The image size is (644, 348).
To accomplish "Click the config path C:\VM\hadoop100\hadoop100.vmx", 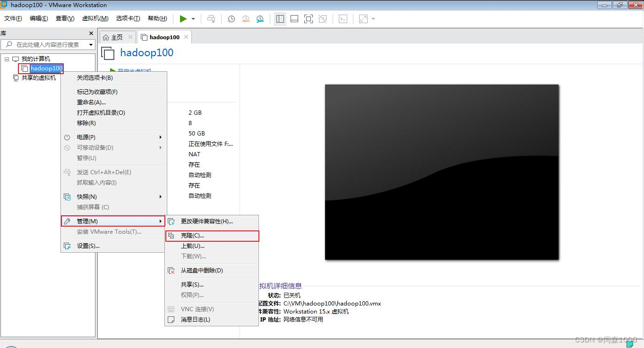I will 332,304.
